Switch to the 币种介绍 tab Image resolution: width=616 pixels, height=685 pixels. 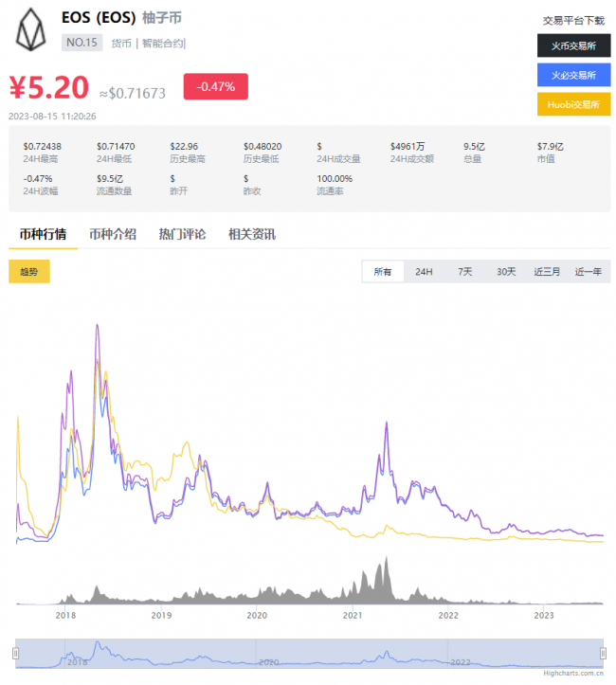tap(113, 234)
